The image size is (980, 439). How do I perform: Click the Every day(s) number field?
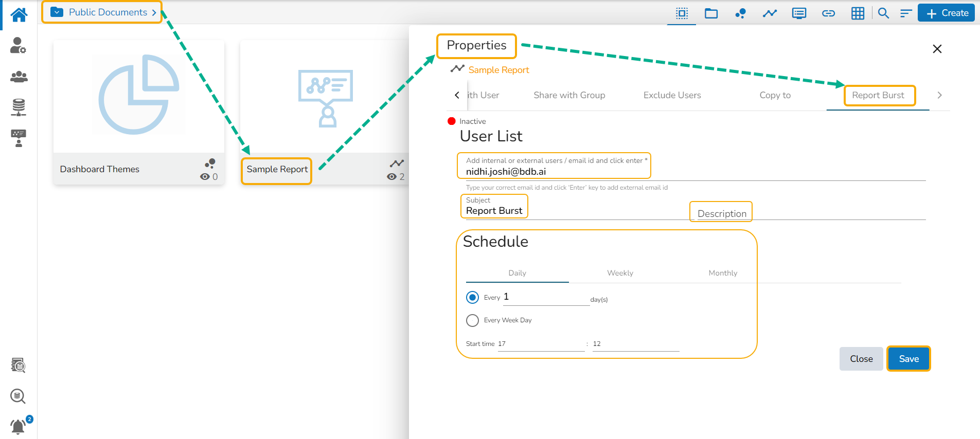click(x=546, y=298)
